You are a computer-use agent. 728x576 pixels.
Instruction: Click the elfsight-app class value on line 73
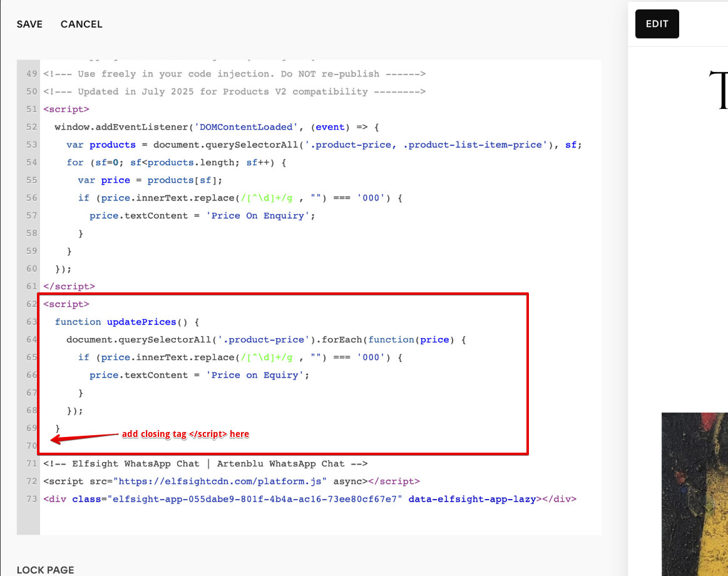254,499
